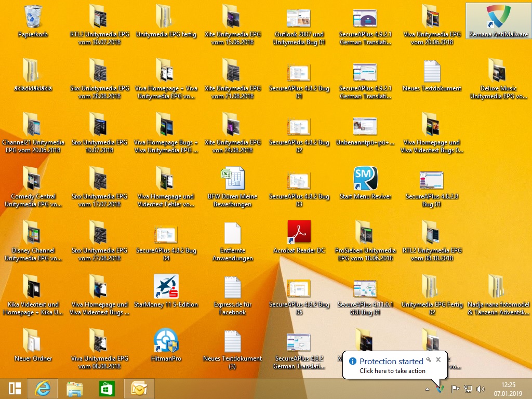Open Outlook mail from the taskbar
Viewport: 532px width, 399px height.
pos(139,389)
